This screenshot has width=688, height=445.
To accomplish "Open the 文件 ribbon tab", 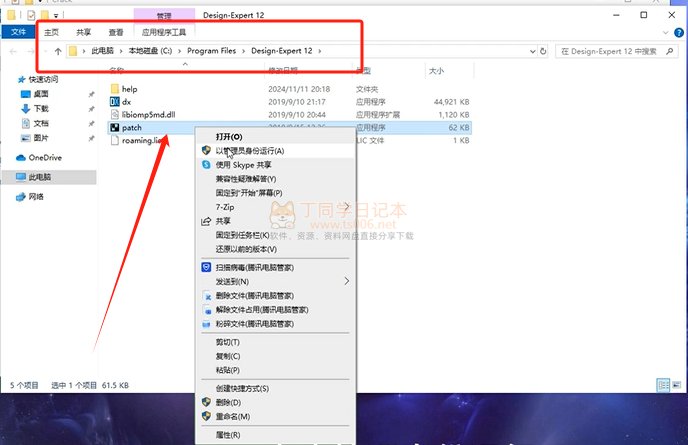I will click(x=18, y=32).
